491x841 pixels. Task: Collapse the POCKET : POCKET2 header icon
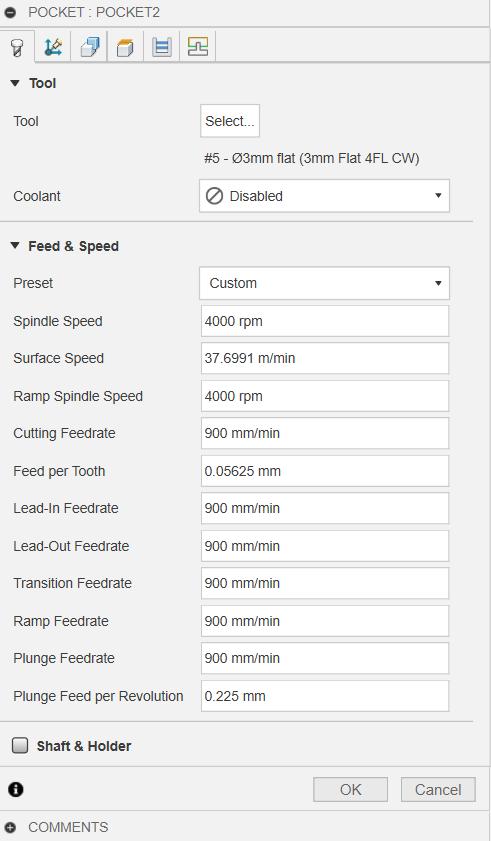point(10,12)
